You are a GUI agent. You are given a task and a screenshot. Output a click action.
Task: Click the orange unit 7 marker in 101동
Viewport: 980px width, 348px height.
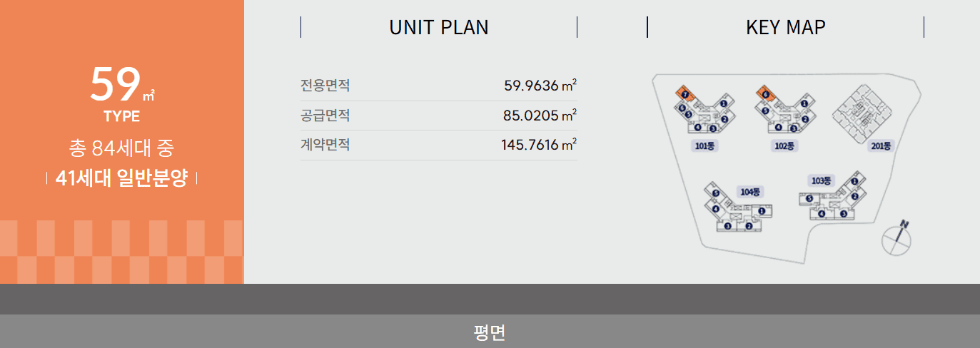(685, 94)
